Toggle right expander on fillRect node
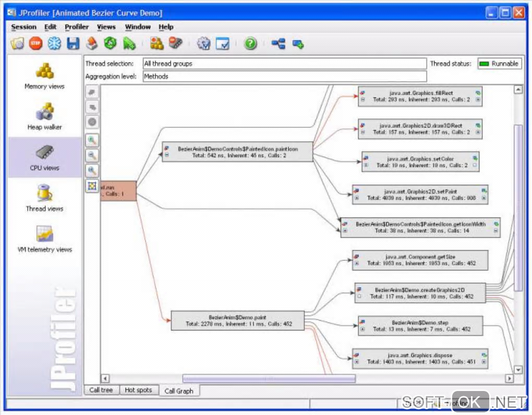This screenshot has height=415, width=532. (x=478, y=100)
